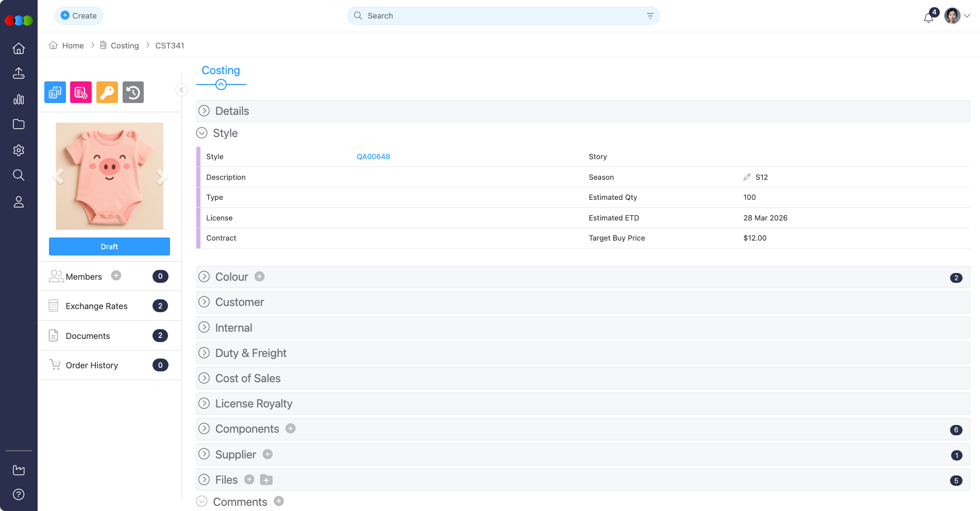Click the blue copy costing icon
Viewport: 980px width, 511px height.
coord(55,92)
